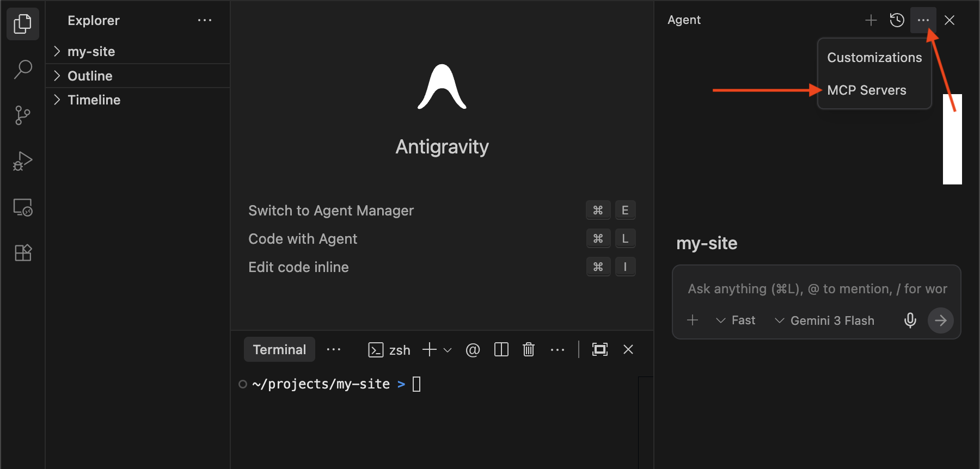Open the Fast mode dropdown
The image size is (980, 469).
pos(736,320)
